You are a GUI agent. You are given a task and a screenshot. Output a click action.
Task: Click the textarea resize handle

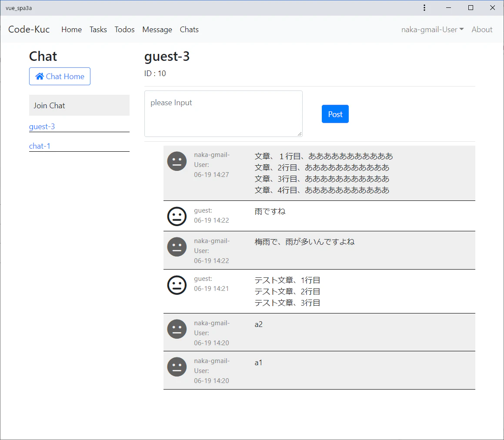300,134
